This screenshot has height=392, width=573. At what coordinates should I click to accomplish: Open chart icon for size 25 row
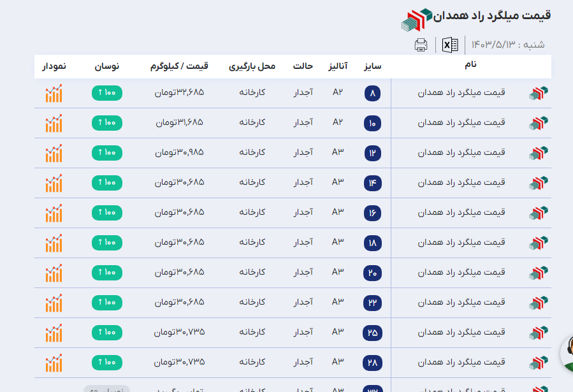pos(54,333)
